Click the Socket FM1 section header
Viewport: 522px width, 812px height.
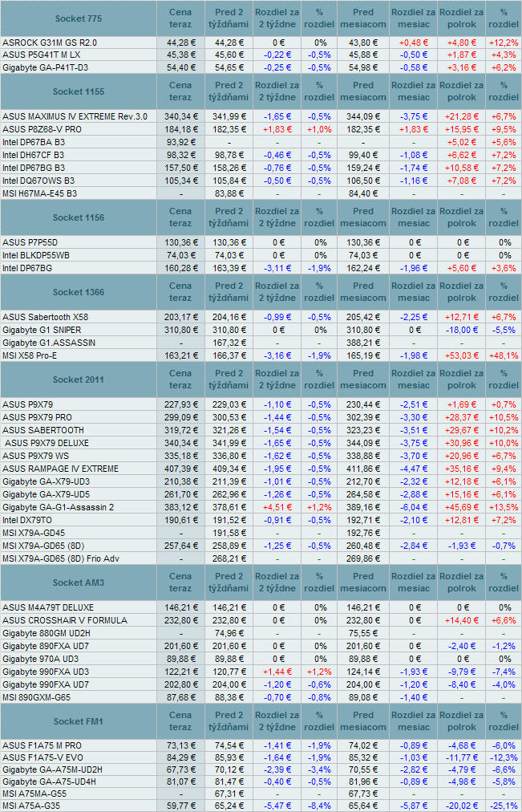click(79, 721)
